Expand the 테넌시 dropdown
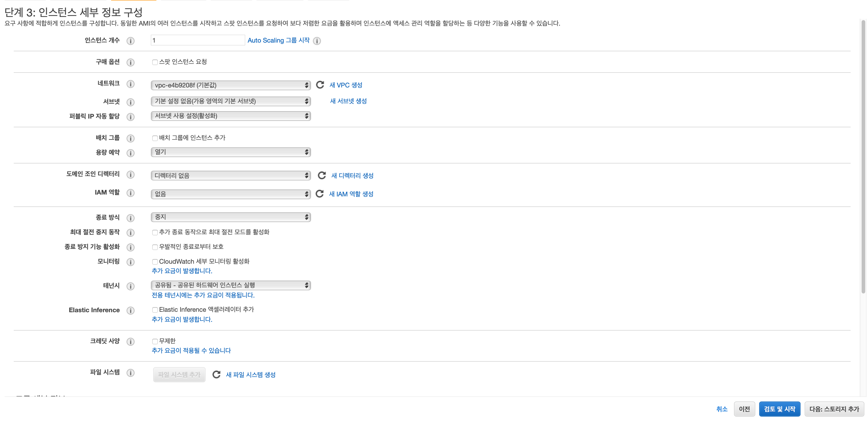 (x=230, y=285)
